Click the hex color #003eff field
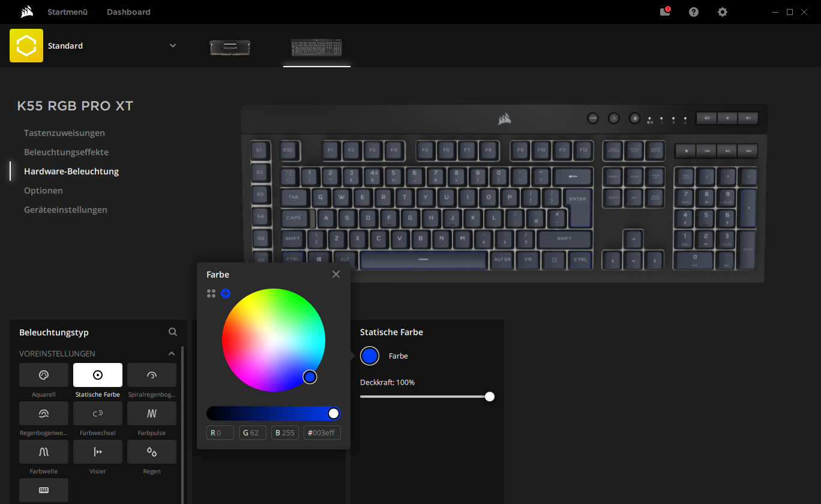The image size is (821, 504). (322, 433)
